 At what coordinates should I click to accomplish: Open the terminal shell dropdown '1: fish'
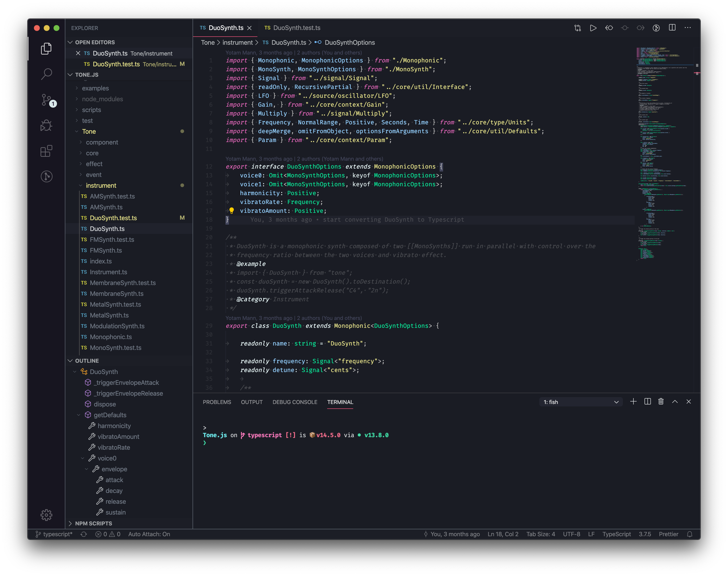(581, 402)
